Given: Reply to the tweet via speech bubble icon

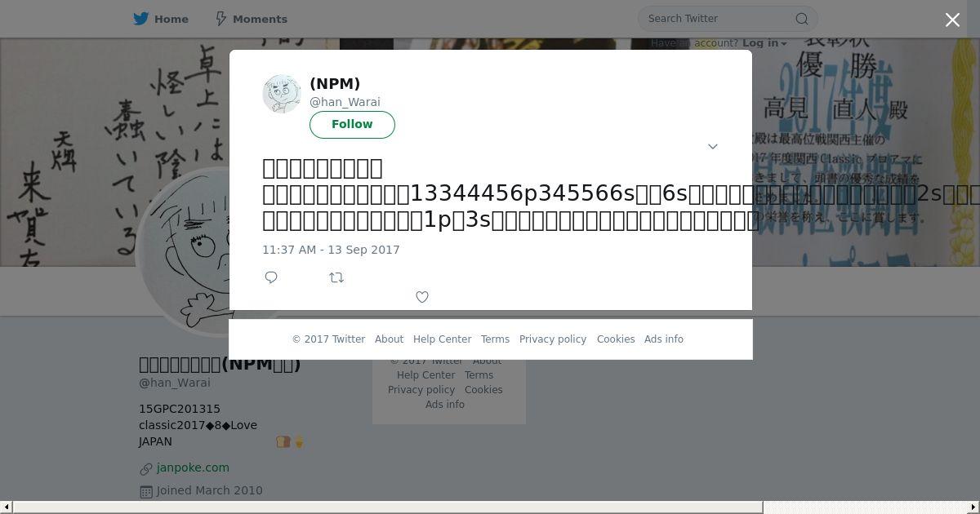Looking at the screenshot, I should (x=271, y=277).
